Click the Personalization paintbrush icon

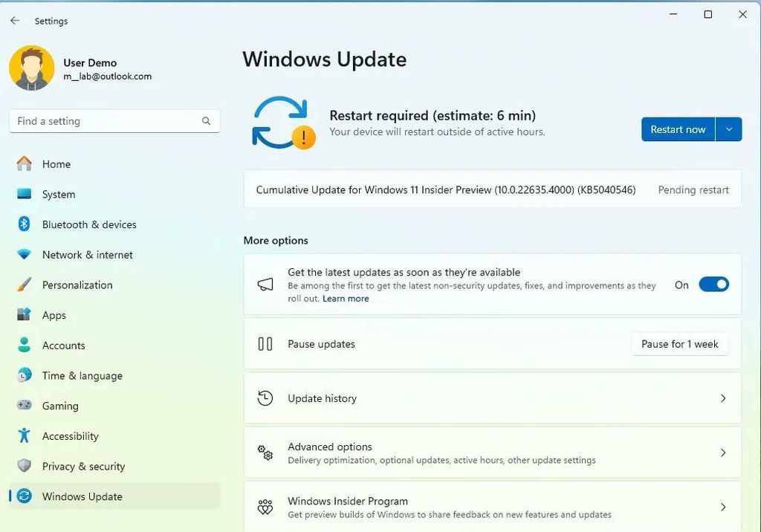coord(25,285)
